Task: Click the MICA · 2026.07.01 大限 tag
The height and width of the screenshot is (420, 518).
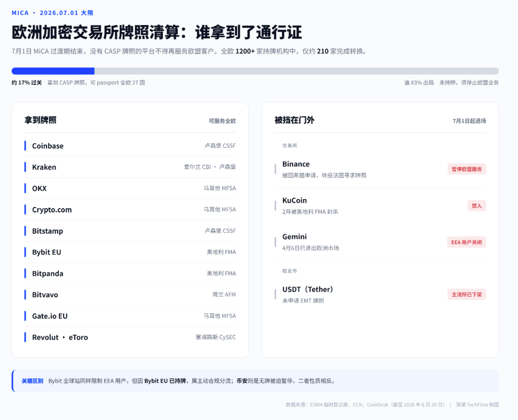Action: 52,13
